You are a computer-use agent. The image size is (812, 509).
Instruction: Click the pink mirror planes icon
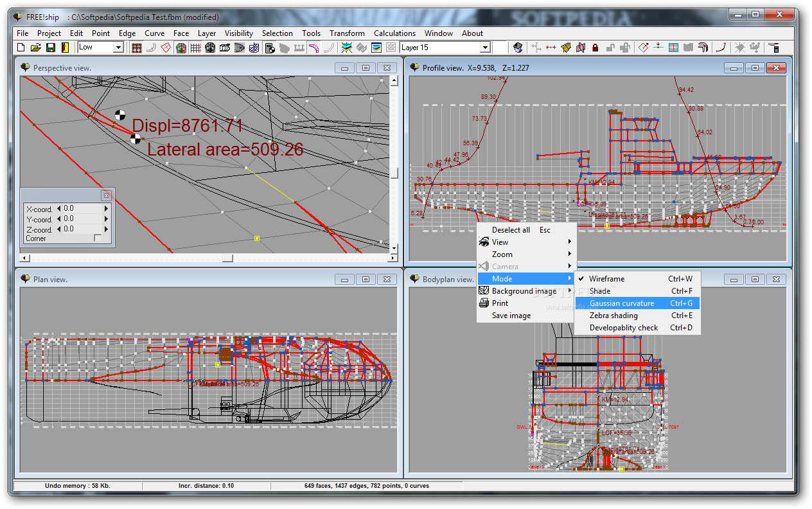coord(581,48)
